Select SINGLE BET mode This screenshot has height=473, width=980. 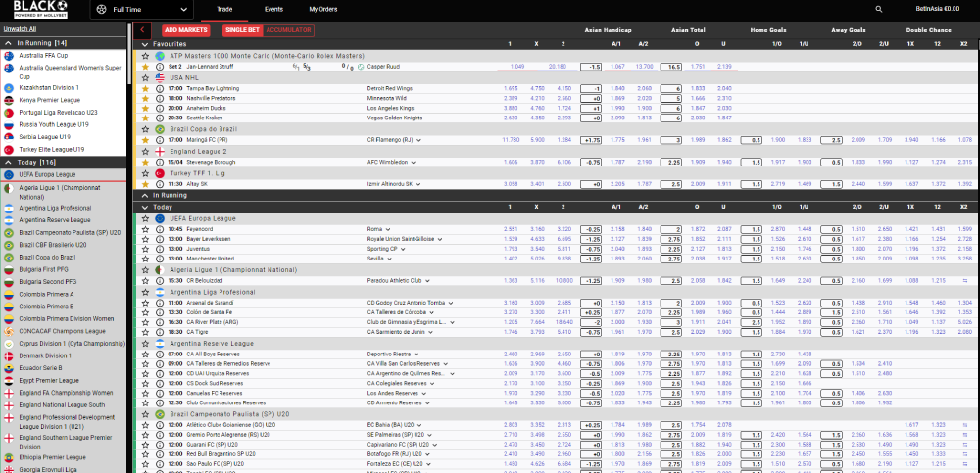[x=242, y=30]
